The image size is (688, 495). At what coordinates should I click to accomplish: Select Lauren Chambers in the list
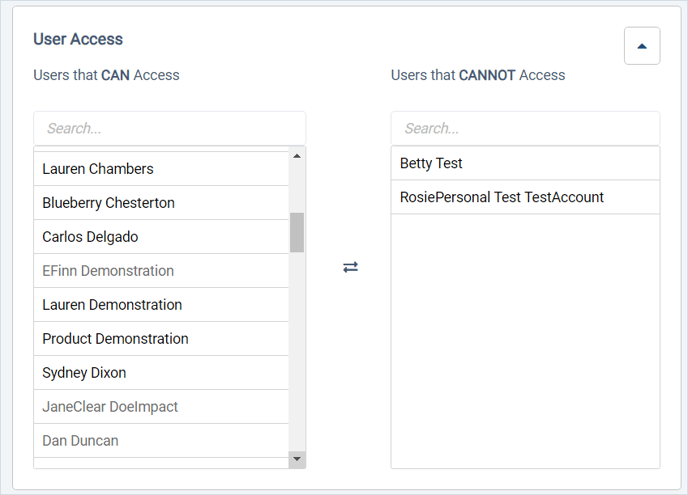(161, 169)
